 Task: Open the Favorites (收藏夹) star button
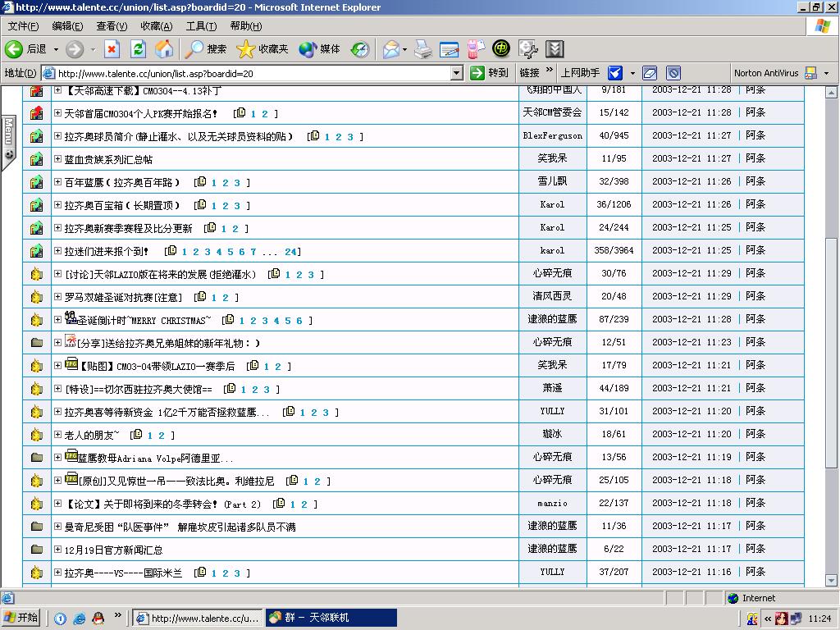[262, 49]
